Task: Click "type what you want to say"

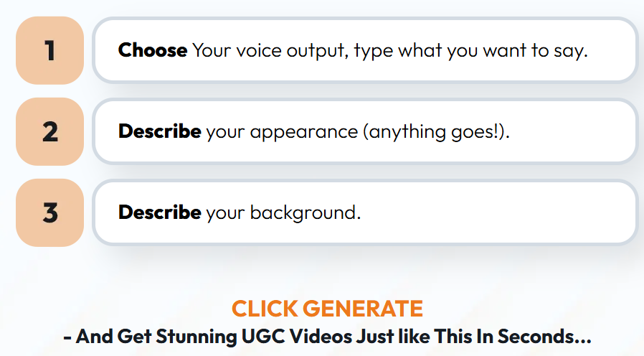Action: pyautogui.click(x=470, y=51)
